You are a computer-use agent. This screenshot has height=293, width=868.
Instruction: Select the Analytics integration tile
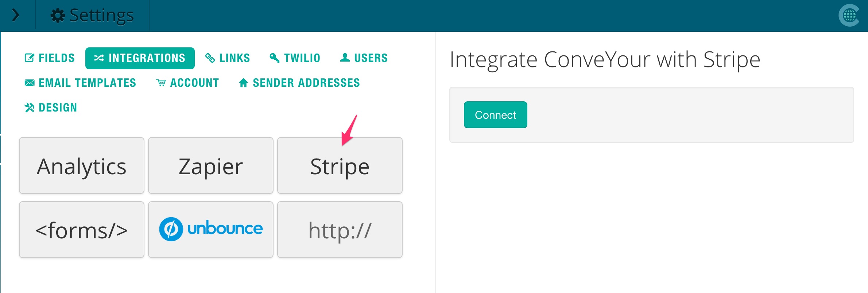click(x=82, y=165)
